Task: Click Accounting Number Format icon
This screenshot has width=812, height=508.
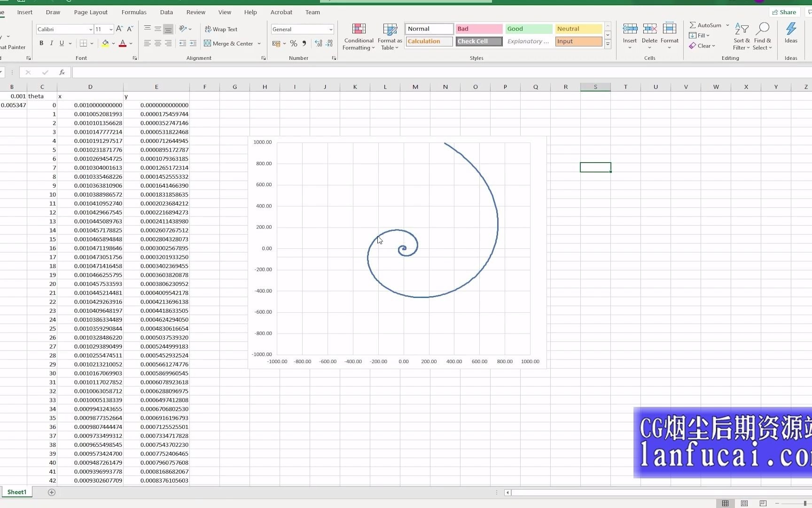Action: (x=276, y=43)
